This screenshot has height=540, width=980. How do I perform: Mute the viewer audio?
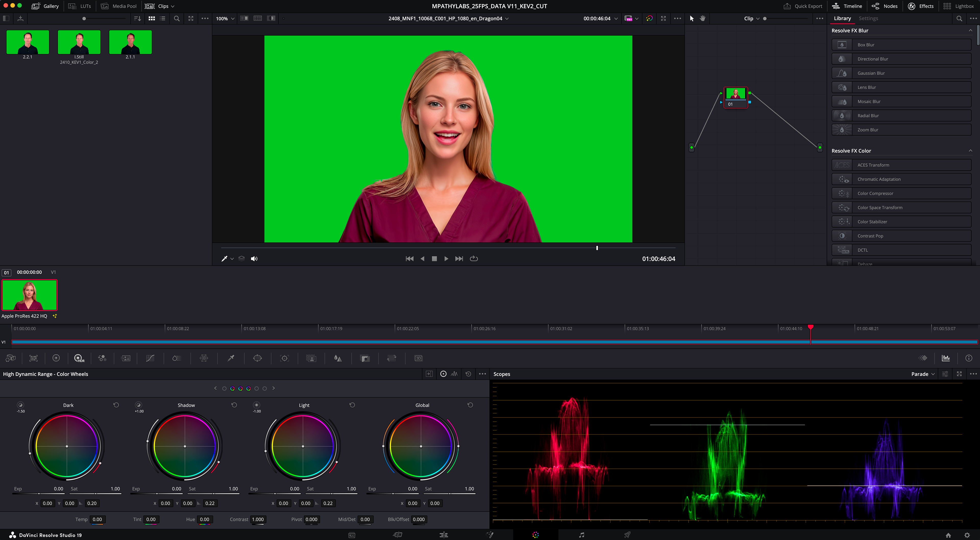coord(254,259)
